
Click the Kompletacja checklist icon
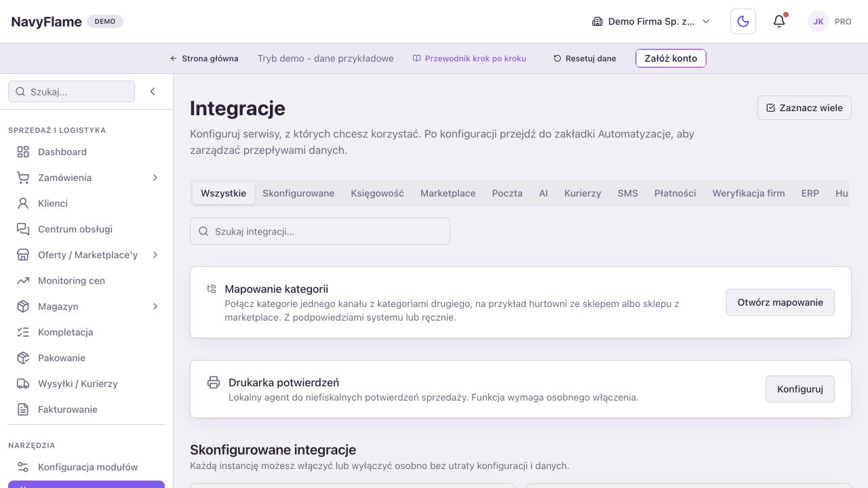(x=23, y=332)
